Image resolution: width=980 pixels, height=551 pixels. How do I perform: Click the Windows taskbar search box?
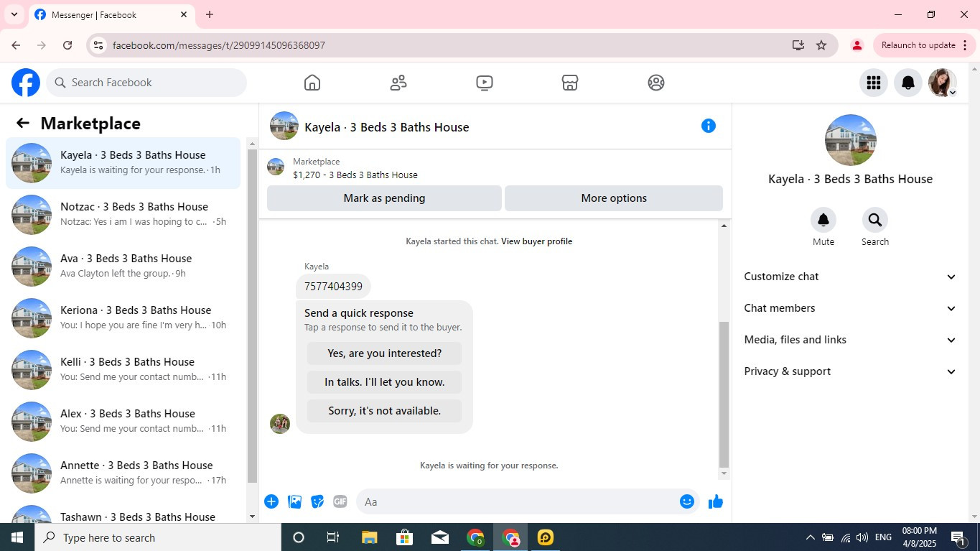pyautogui.click(x=158, y=537)
